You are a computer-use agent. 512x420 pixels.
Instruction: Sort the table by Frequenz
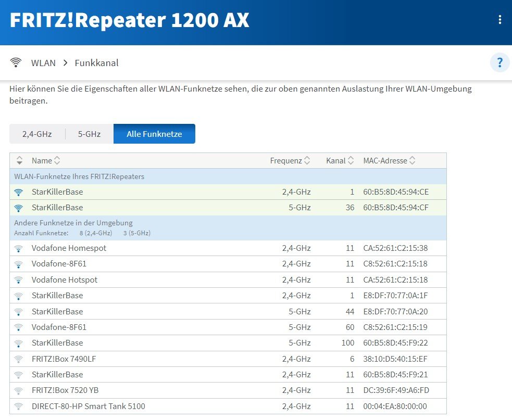tap(290, 161)
